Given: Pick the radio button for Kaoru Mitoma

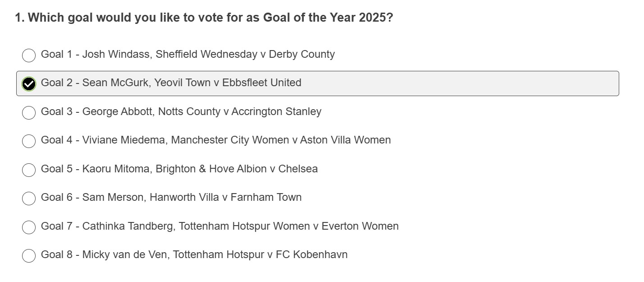Looking at the screenshot, I should 29,170.
